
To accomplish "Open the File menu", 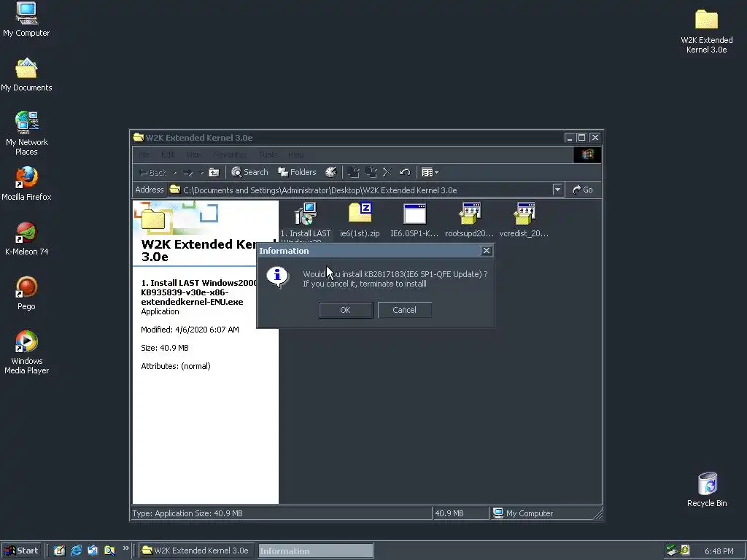I will pos(144,155).
